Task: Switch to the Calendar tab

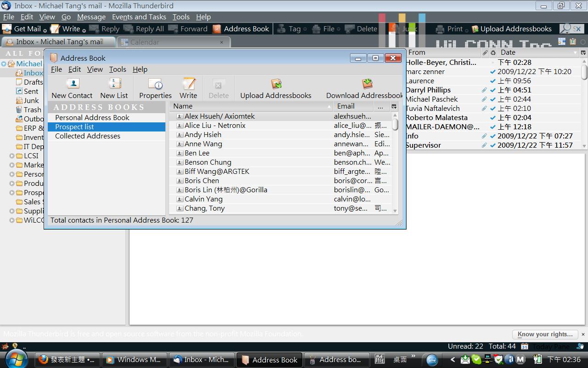Action: tap(145, 42)
